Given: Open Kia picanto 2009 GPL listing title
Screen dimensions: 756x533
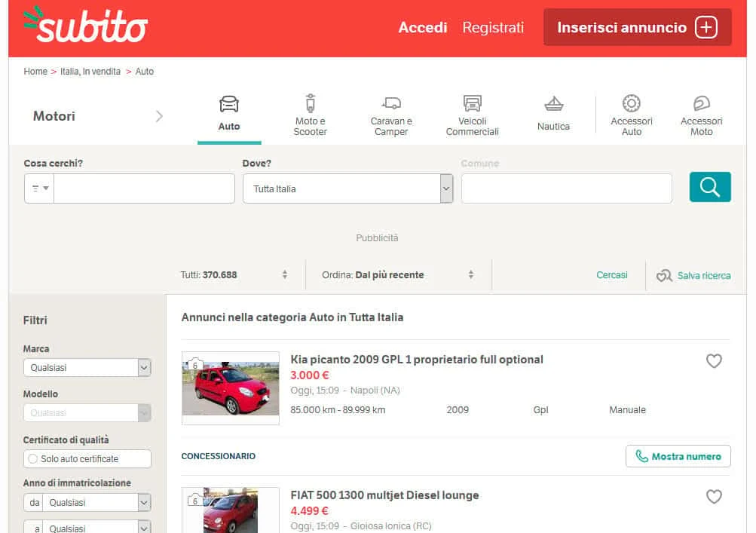Looking at the screenshot, I should (x=417, y=360).
